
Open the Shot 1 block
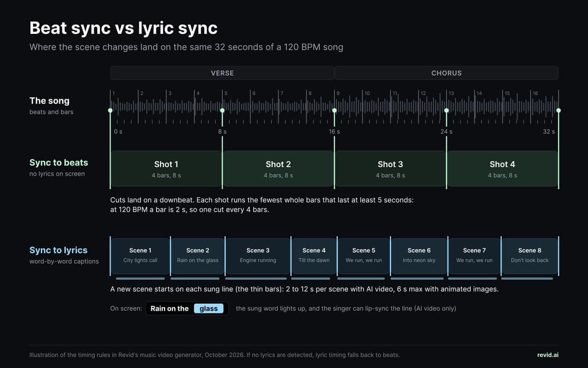coord(166,168)
